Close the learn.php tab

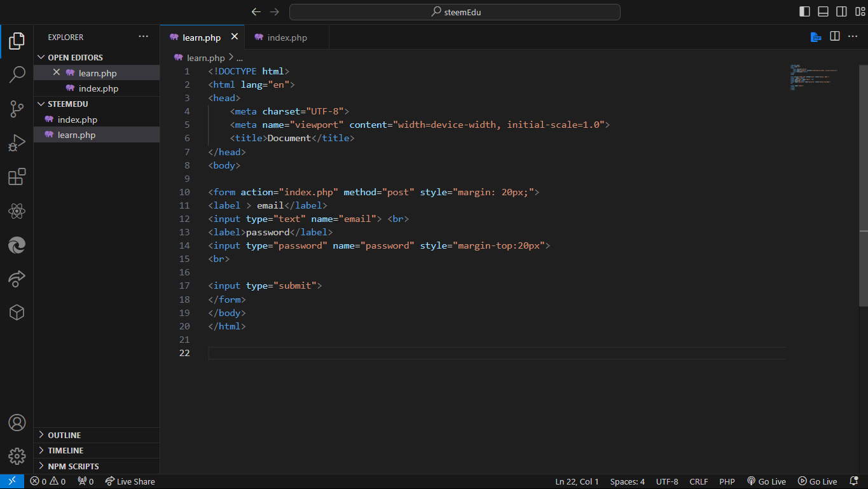pyautogui.click(x=234, y=37)
